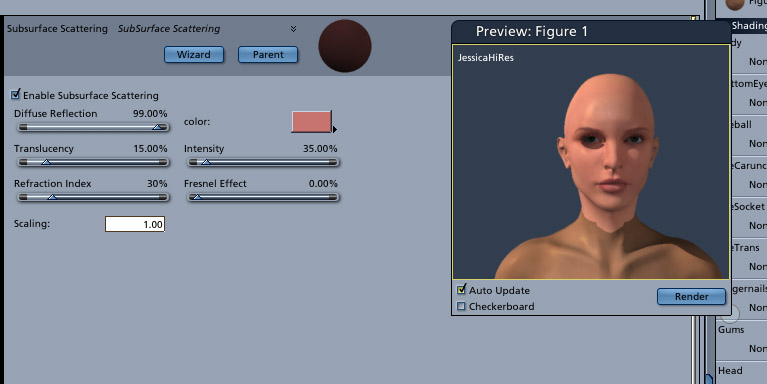Click the Scaling value input field
The height and width of the screenshot is (384, 767).
[x=135, y=224]
